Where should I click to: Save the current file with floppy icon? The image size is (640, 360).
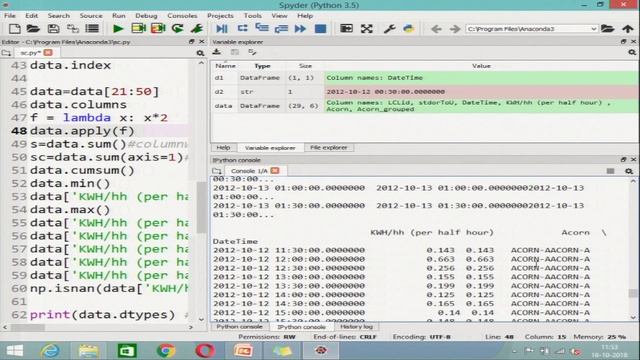pos(53,29)
